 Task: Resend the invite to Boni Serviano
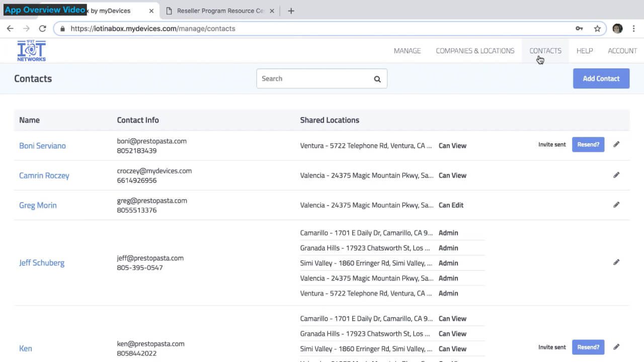(588, 145)
